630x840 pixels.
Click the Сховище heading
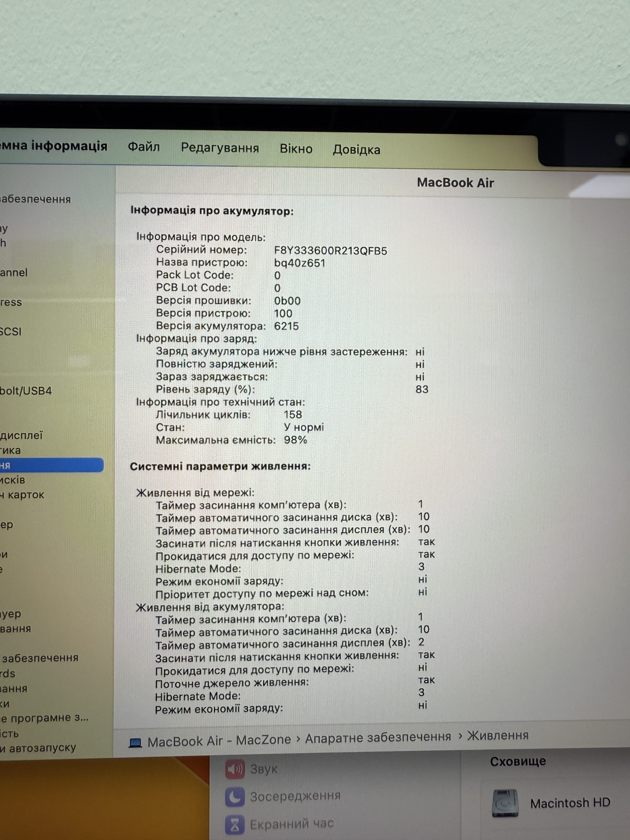518,761
